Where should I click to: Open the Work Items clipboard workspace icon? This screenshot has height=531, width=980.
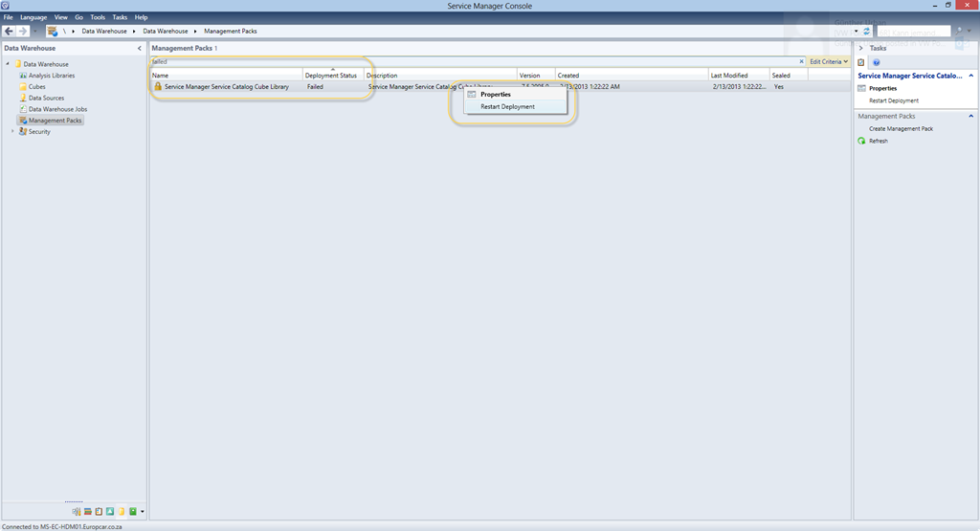pyautogui.click(x=99, y=512)
